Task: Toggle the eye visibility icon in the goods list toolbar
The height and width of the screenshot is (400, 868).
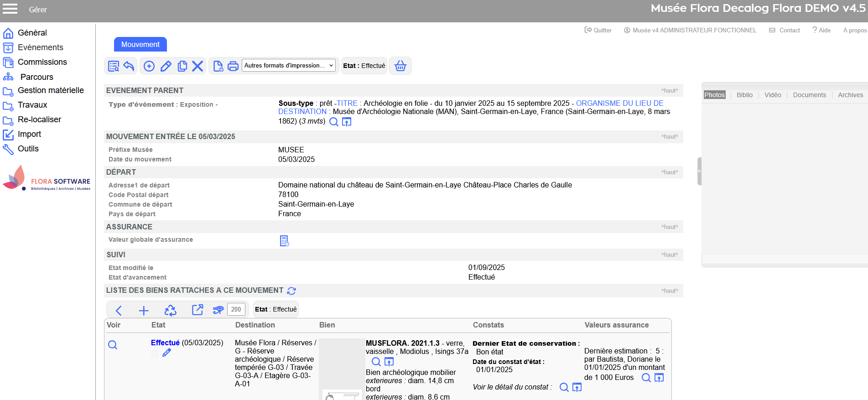Action: 218,310
